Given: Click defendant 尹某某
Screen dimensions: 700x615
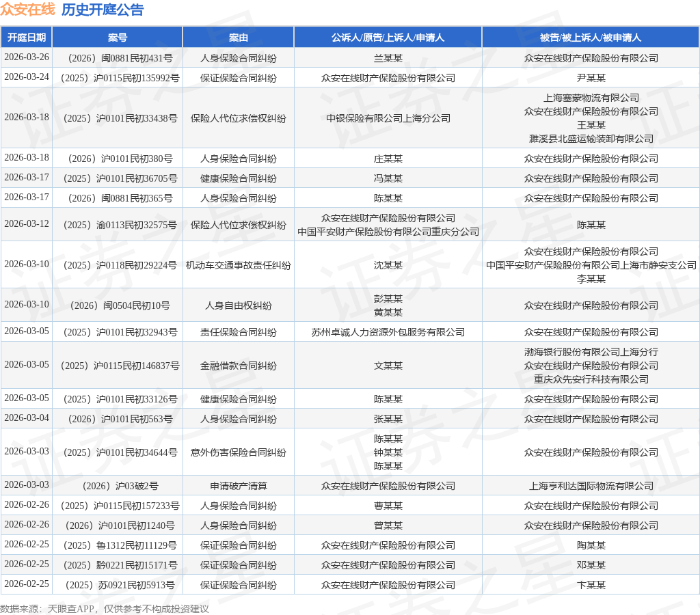Looking at the screenshot, I should coord(591,78).
